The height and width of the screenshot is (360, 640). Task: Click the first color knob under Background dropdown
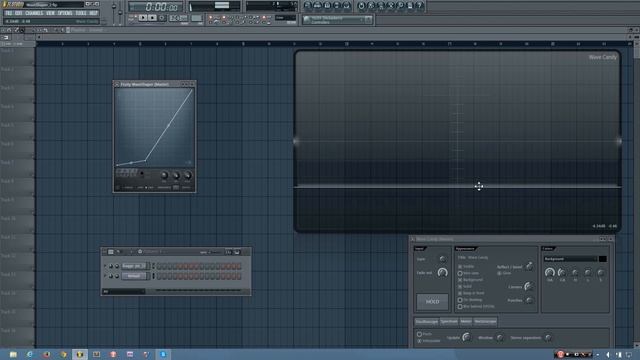click(x=550, y=272)
